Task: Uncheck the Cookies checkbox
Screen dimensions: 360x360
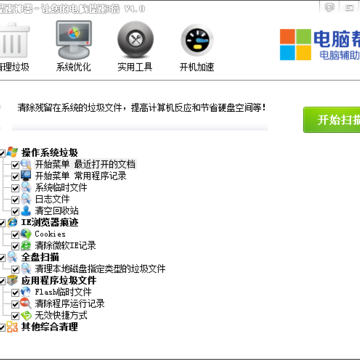Action: [x=15, y=234]
